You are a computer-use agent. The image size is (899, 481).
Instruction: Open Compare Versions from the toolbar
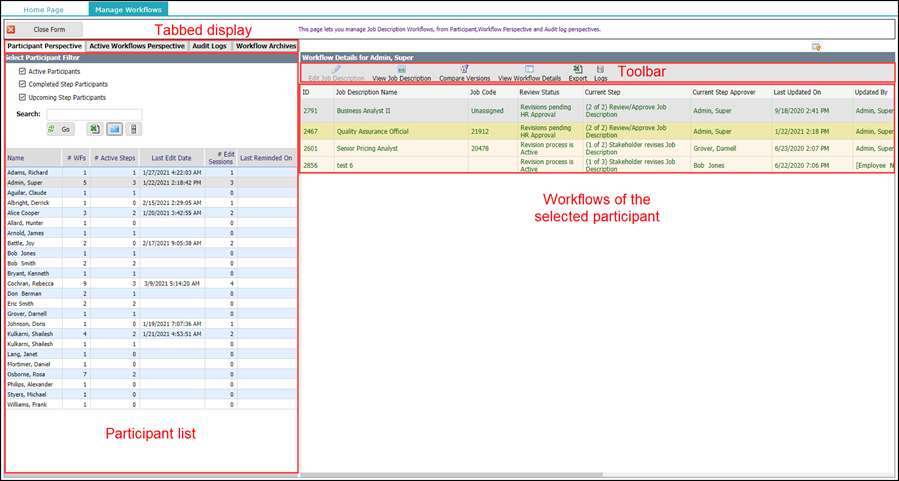464,69
